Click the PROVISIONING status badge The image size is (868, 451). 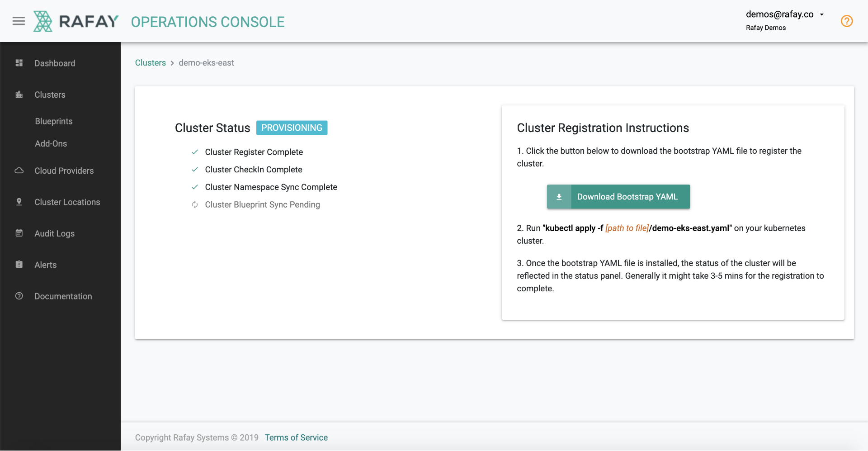(292, 128)
